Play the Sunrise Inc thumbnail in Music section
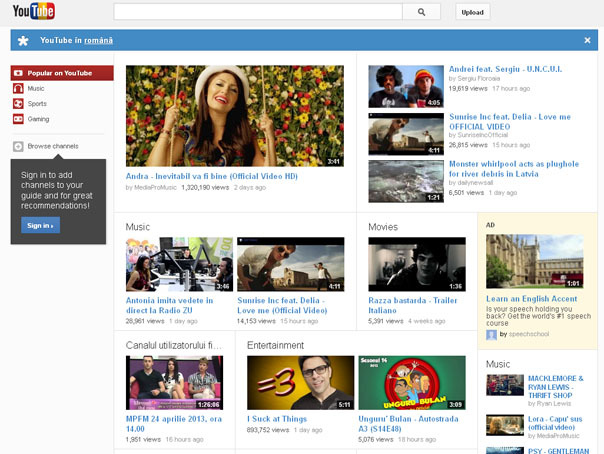This screenshot has height=454, width=604. point(290,264)
